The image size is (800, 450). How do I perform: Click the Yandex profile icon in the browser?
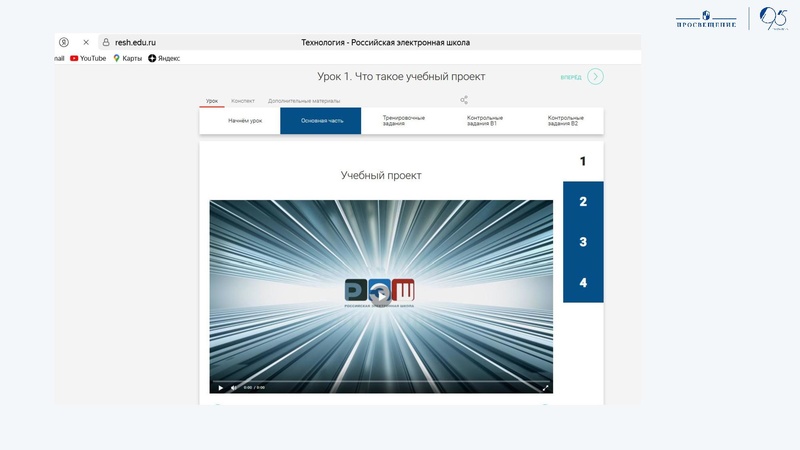(64, 43)
